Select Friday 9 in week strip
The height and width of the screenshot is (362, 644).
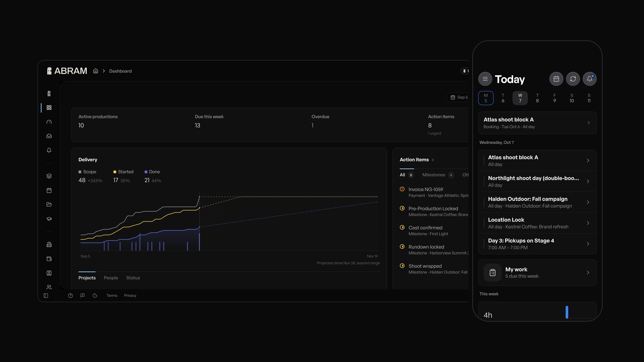coord(554,98)
